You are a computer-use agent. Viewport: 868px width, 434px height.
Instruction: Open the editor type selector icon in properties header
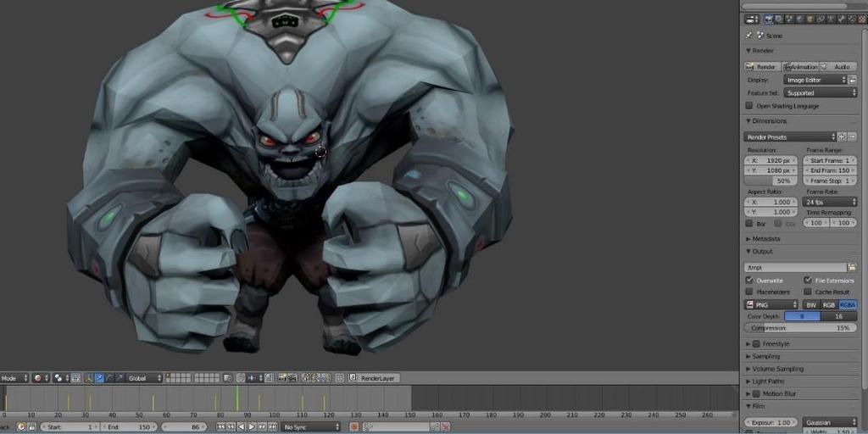click(x=752, y=19)
